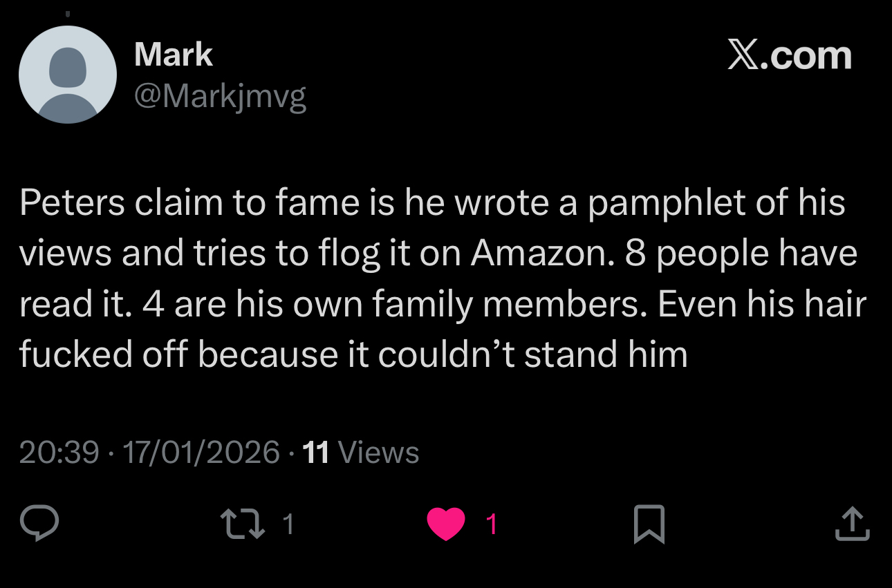Unlike the post via pink heart

[446, 524]
